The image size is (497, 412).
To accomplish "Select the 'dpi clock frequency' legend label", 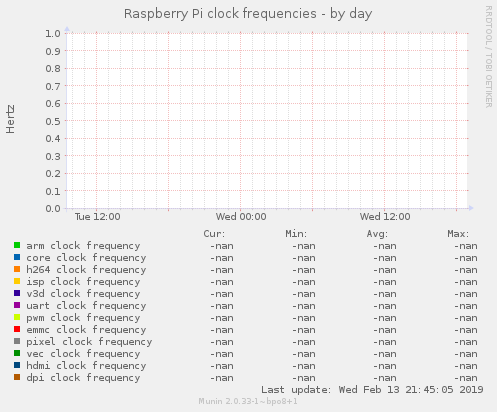I will tap(83, 378).
